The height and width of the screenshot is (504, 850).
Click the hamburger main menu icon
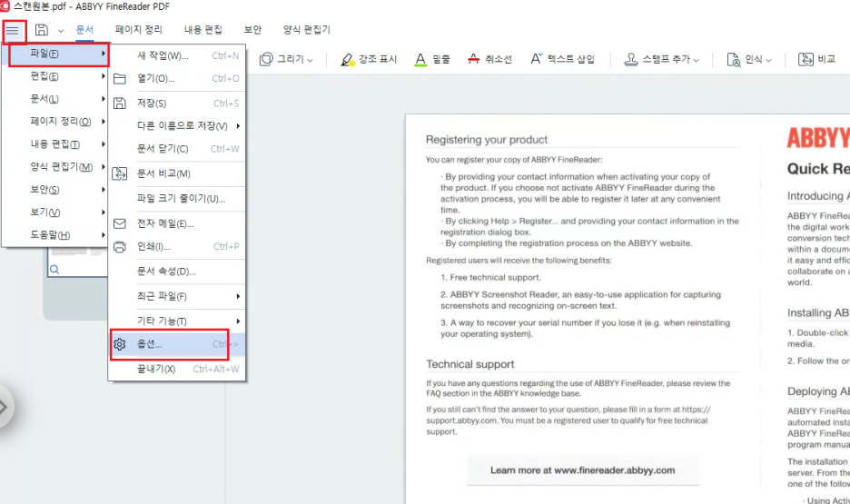coord(13,30)
